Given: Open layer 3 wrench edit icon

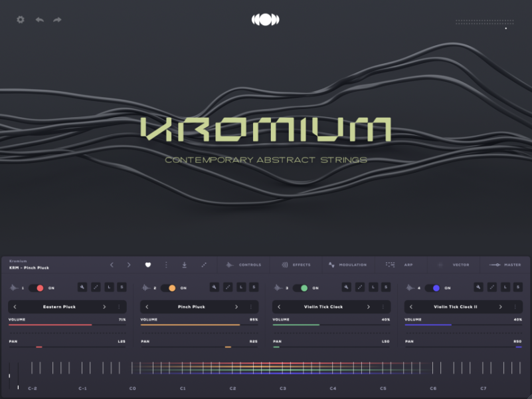Looking at the screenshot, I should (346, 287).
